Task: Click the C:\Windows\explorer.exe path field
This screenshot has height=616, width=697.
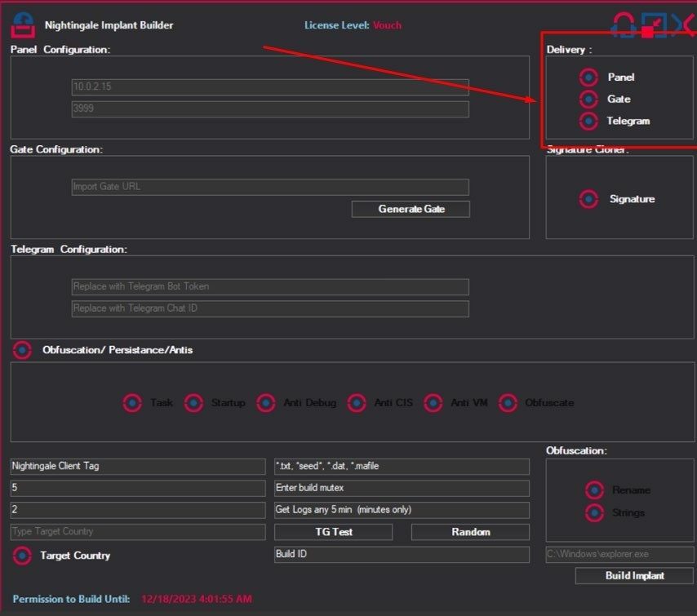Action: (619, 554)
